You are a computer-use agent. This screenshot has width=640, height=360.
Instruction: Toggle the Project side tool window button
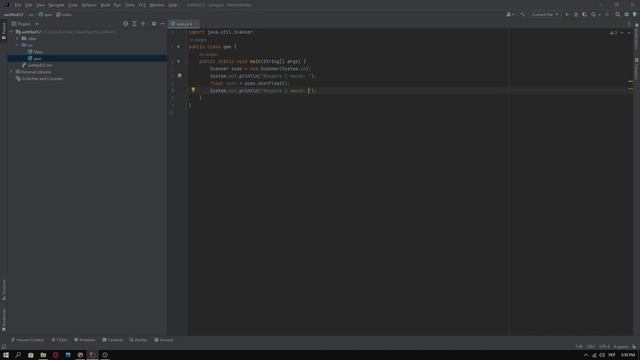coord(4,31)
